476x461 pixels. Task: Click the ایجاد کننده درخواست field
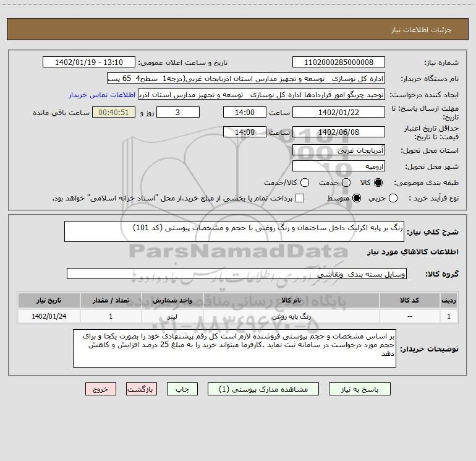(261, 95)
